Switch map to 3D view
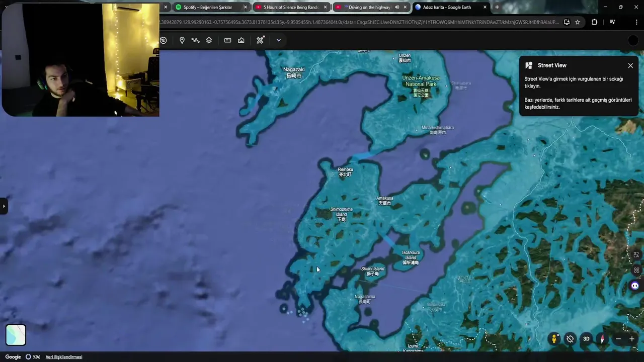This screenshot has height=362, width=644. 586,339
